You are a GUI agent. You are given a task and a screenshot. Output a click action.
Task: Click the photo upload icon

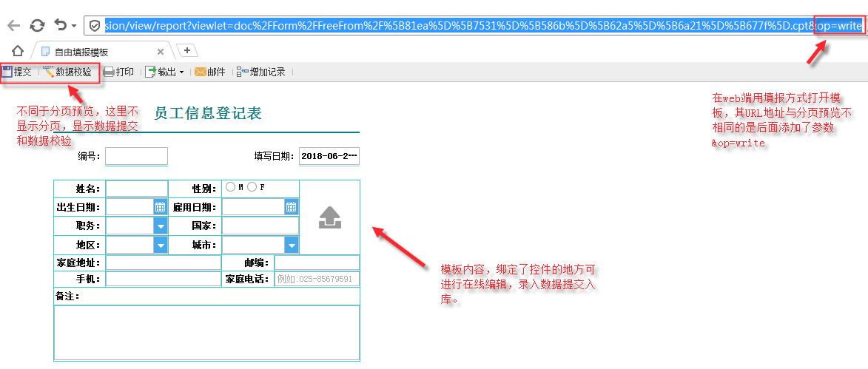pyautogui.click(x=330, y=218)
